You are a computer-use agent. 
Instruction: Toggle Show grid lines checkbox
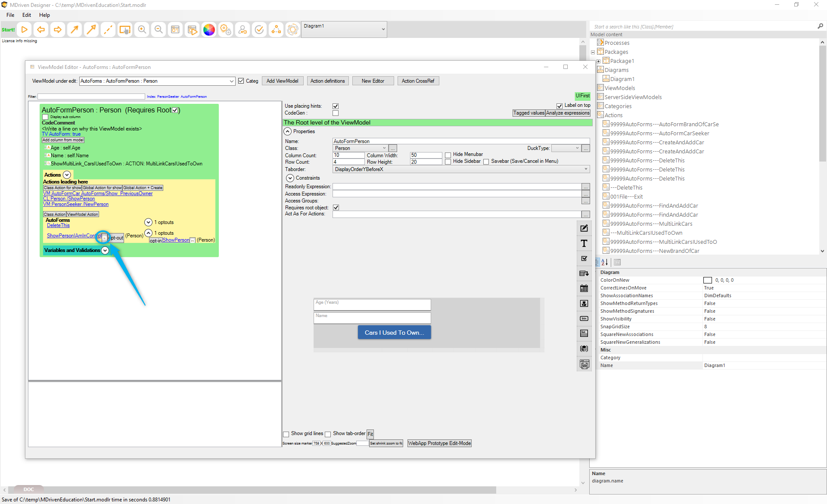pyautogui.click(x=286, y=434)
